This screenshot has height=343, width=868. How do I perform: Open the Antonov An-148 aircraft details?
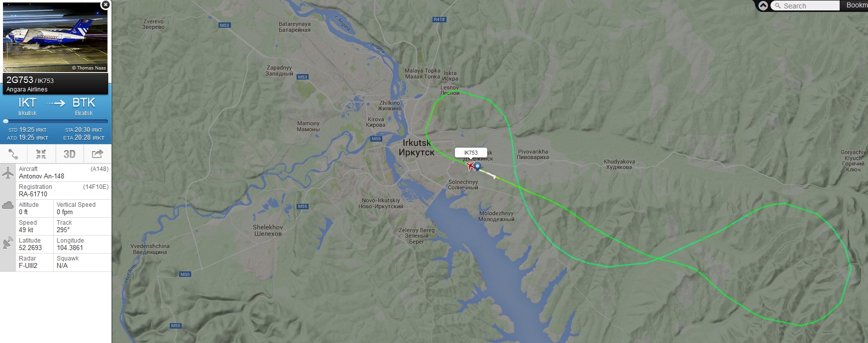click(41, 176)
